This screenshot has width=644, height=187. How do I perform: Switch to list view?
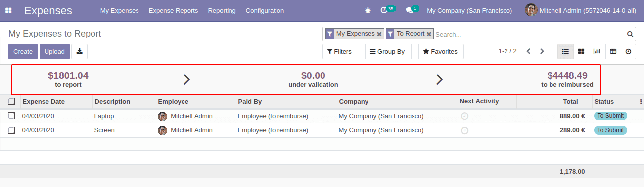click(x=565, y=51)
